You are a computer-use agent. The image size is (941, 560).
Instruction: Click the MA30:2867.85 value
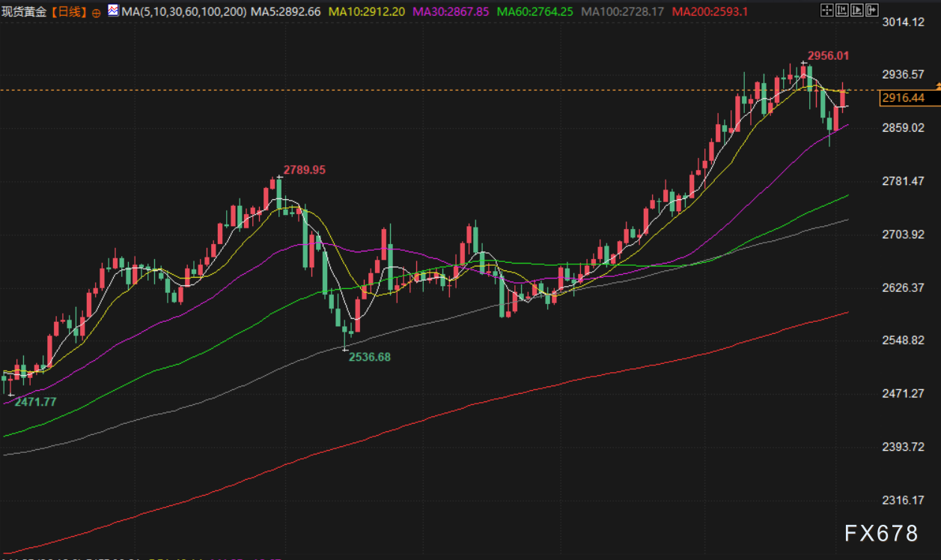[x=451, y=12]
